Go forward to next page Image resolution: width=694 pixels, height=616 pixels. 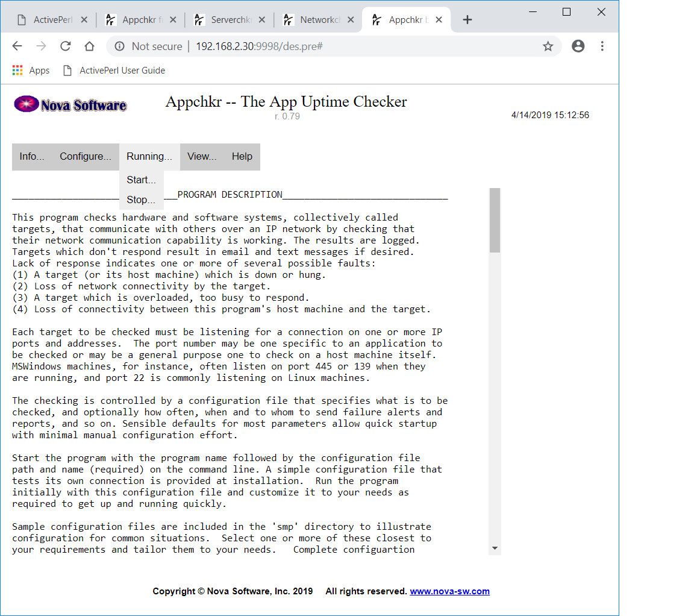(41, 46)
